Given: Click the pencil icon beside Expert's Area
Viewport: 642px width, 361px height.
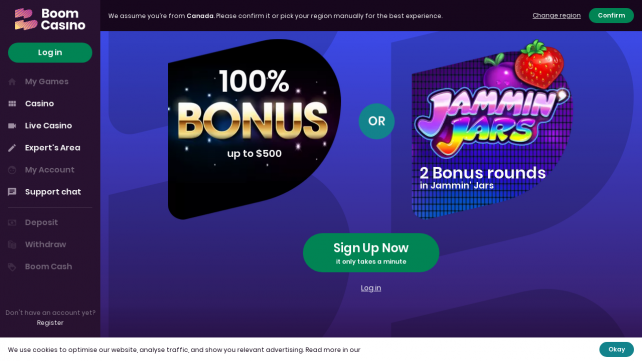Looking at the screenshot, I should 12,148.
